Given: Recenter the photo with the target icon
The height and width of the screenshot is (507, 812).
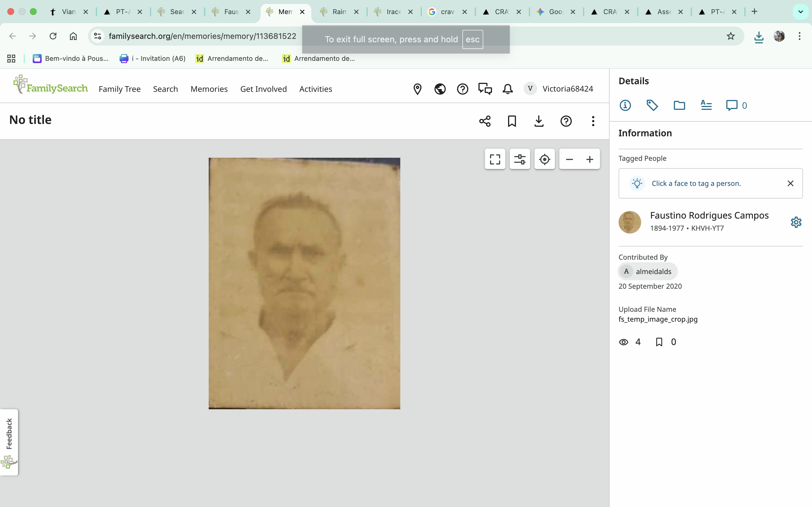Looking at the screenshot, I should (544, 159).
